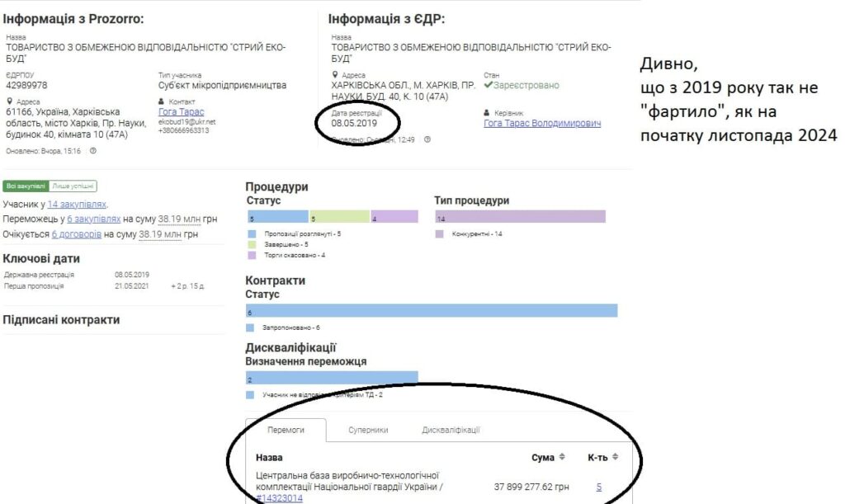Click the person icon next to Керівник

487,113
